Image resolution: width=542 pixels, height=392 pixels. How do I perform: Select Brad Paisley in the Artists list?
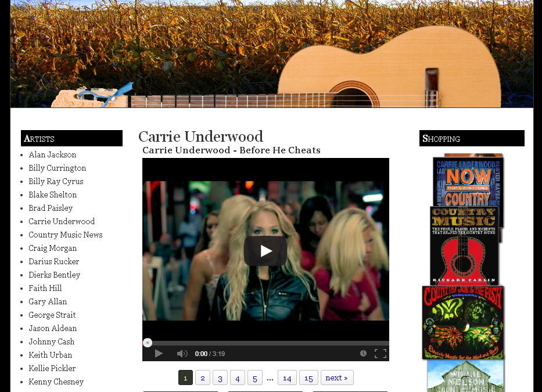click(51, 208)
